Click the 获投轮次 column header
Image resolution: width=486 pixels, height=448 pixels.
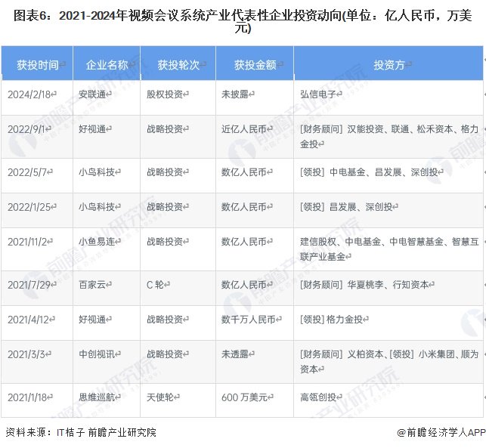point(178,64)
